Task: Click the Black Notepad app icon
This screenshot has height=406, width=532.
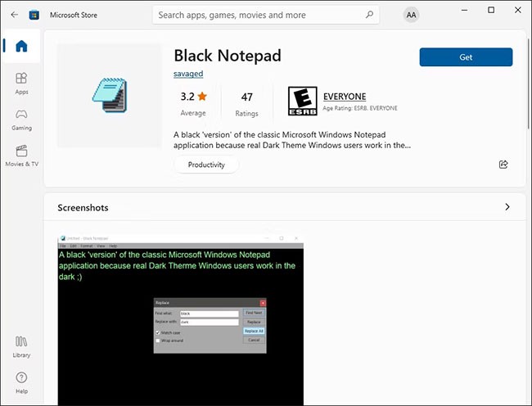Action: point(109,96)
